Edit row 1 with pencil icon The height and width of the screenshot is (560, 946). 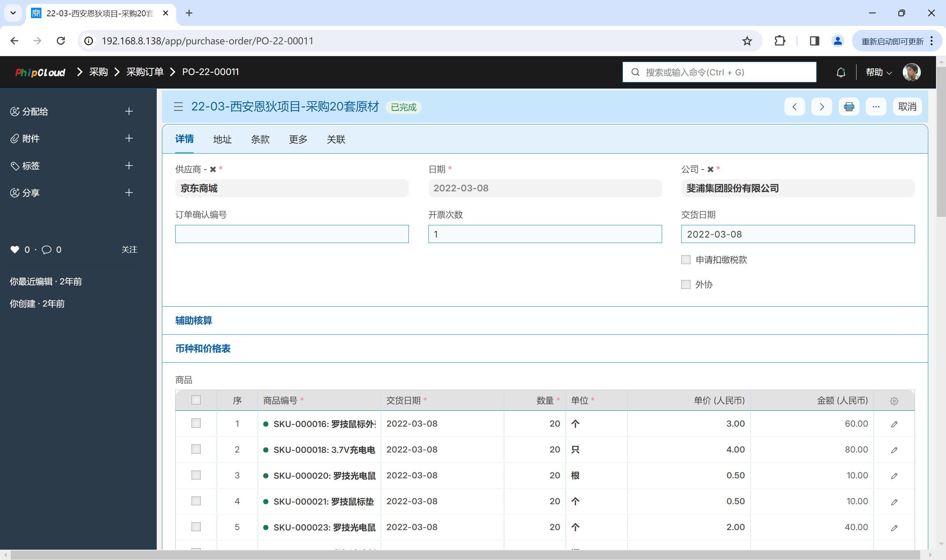[x=894, y=424]
